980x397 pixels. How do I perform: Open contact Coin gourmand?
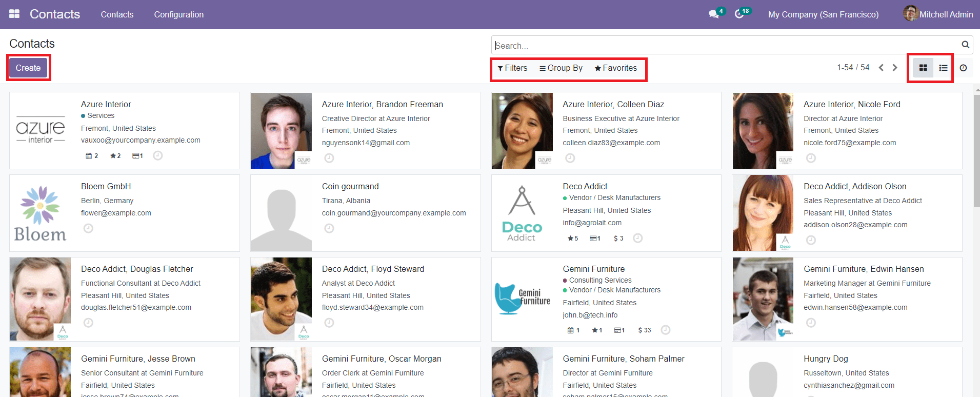[x=350, y=186]
